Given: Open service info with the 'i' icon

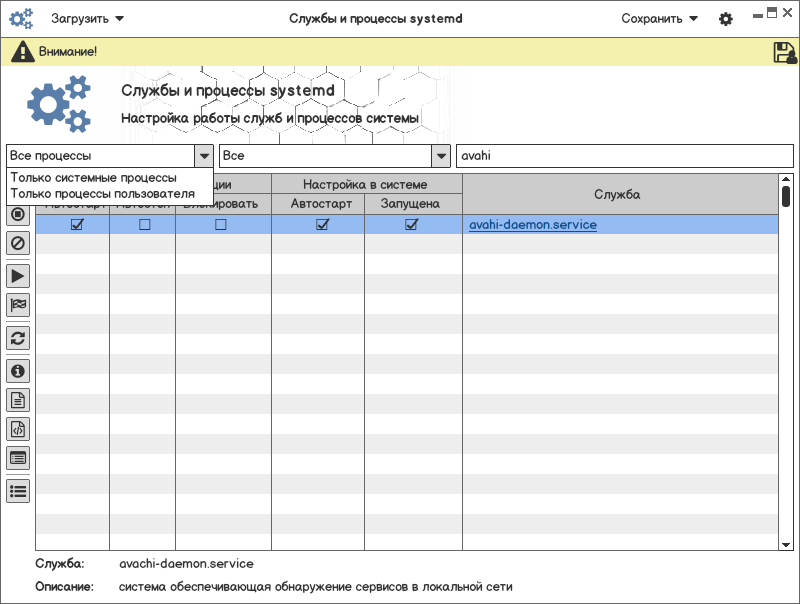Looking at the screenshot, I should [x=18, y=371].
